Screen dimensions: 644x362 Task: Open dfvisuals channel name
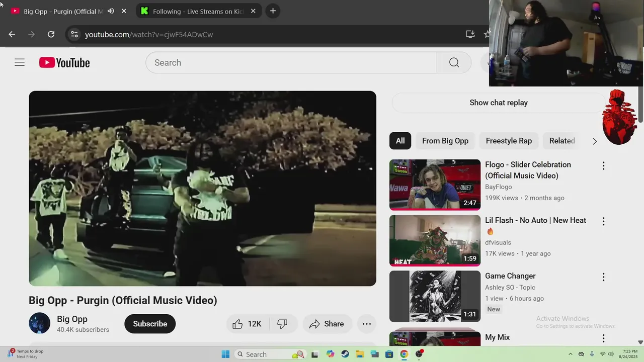(498, 242)
